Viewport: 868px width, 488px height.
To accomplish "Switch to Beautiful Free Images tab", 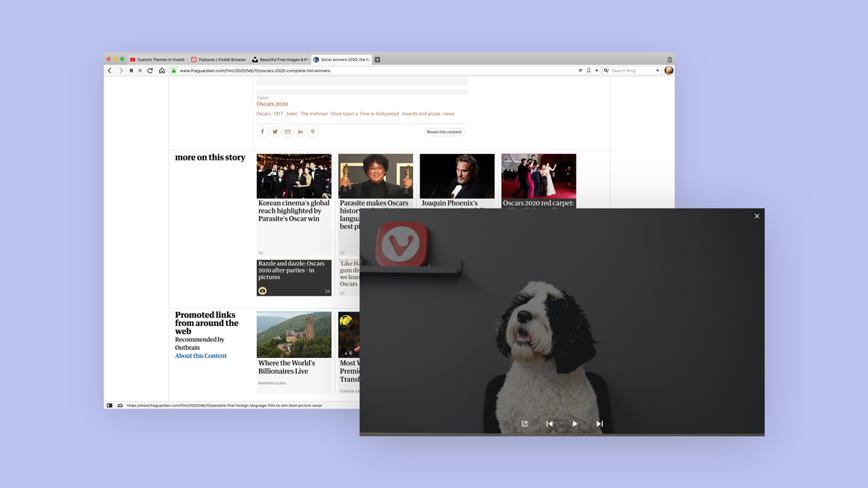I will coord(280,59).
